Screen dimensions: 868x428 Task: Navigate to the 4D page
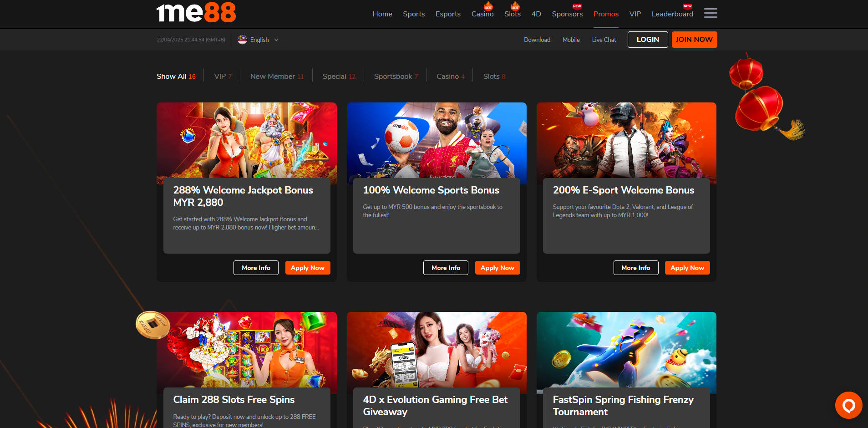(536, 14)
